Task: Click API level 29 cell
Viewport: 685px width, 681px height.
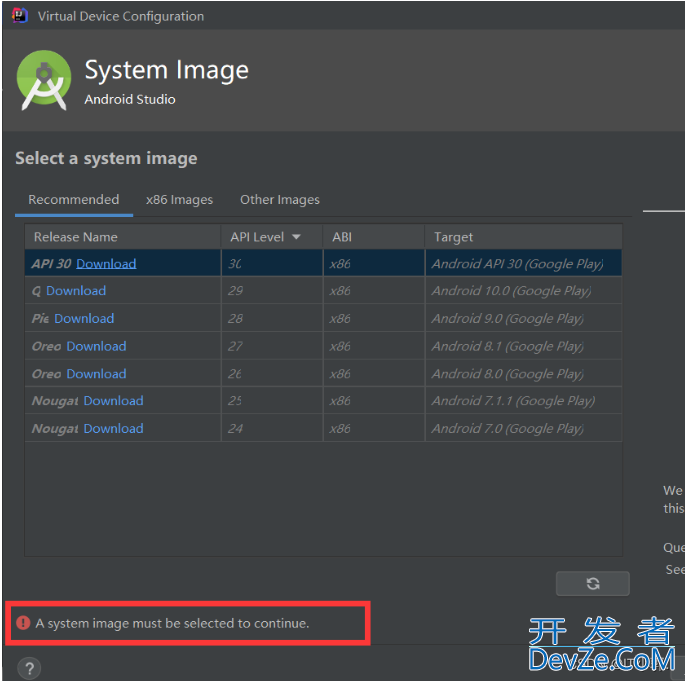Action: click(x=272, y=290)
